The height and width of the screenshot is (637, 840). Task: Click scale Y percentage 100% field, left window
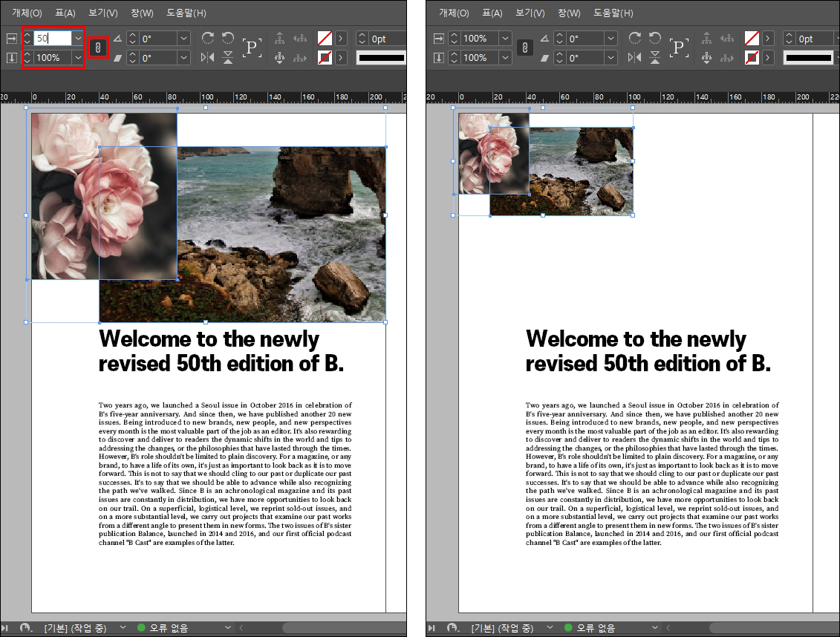(x=53, y=58)
